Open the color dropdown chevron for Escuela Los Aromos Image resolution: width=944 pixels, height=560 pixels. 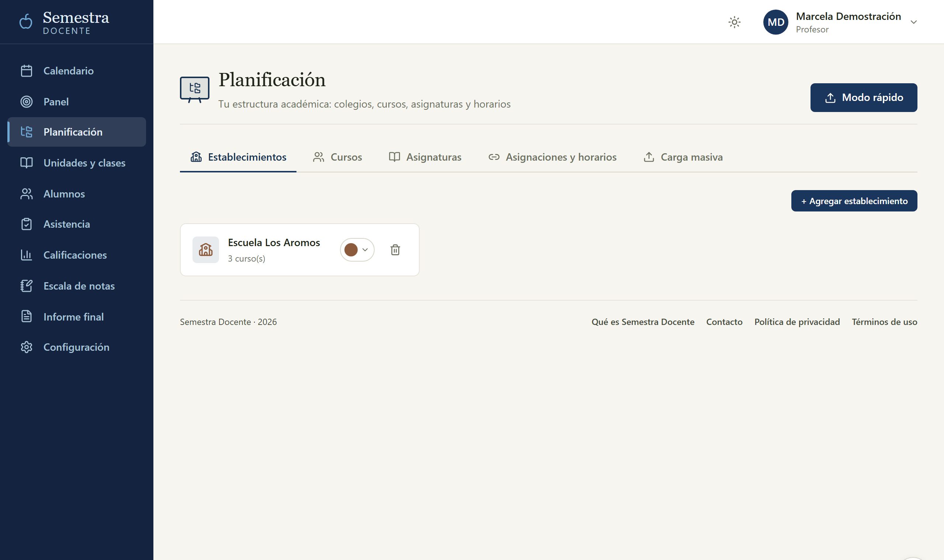365,250
